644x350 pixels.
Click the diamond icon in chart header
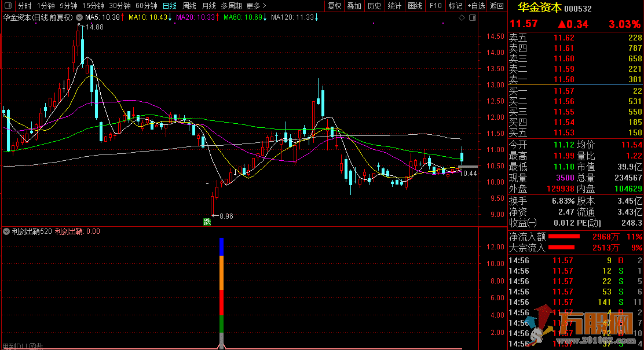coord(462,17)
